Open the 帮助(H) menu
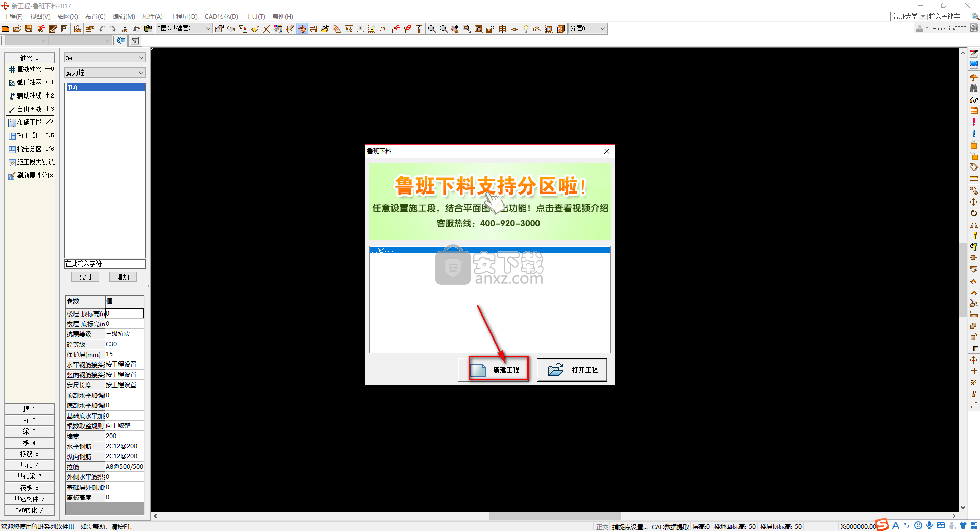This screenshot has height=531, width=980. [x=283, y=16]
